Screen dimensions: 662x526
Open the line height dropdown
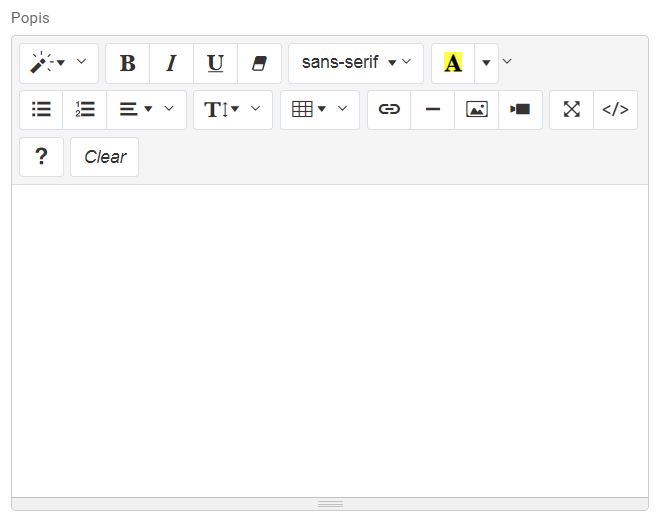click(232, 110)
